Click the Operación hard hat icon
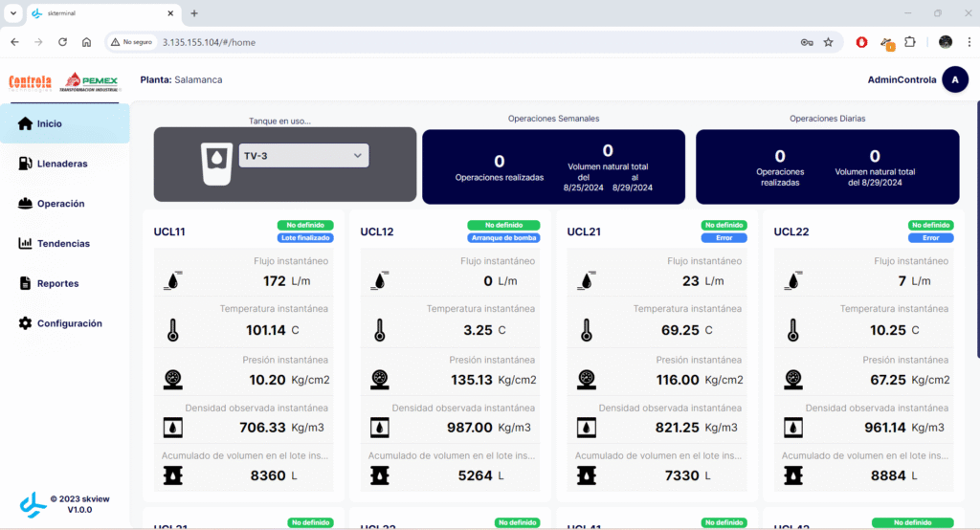Viewport: 980px width, 530px height. (26, 204)
